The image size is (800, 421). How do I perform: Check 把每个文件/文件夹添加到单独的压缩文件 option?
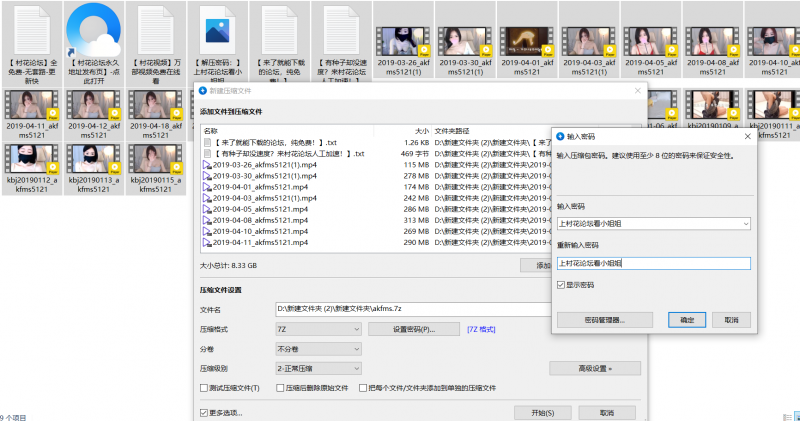[363, 388]
